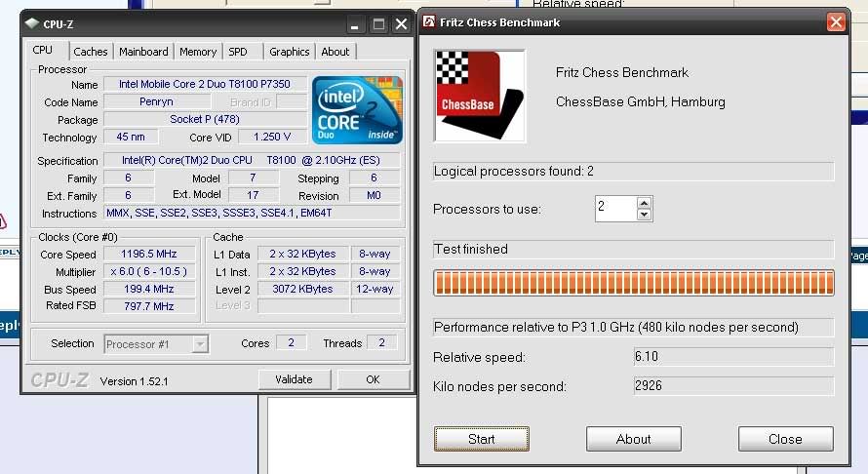868x474 pixels.
Task: Minimize the CPU-Z window
Action: coord(354,25)
